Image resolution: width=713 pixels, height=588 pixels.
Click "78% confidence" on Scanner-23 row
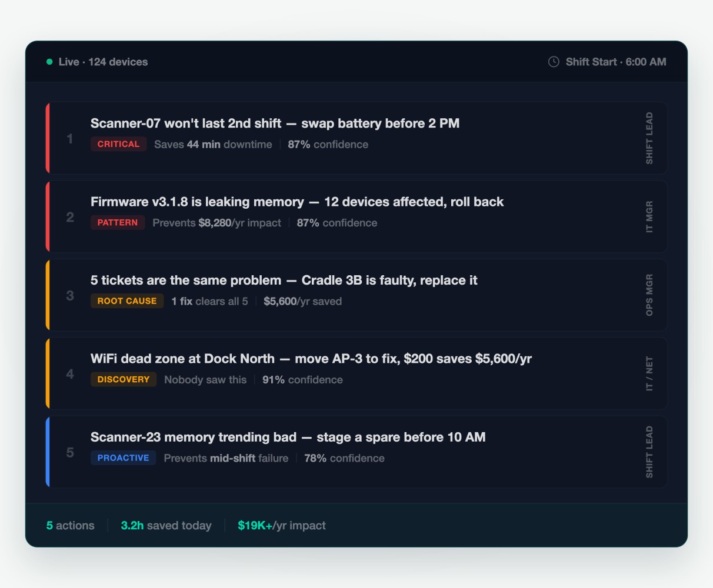(344, 458)
